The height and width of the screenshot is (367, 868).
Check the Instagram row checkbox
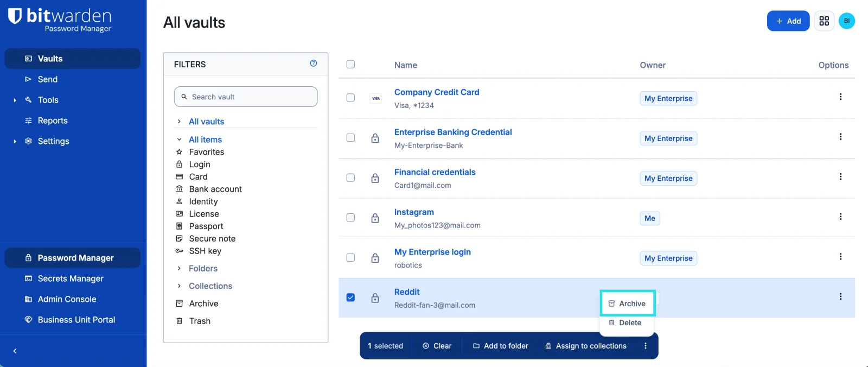coord(350,218)
